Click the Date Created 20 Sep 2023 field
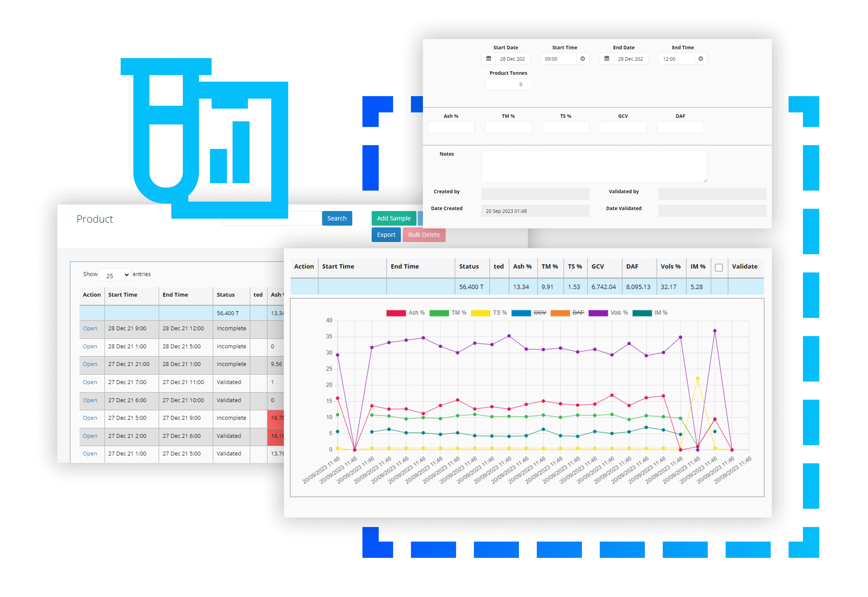The width and height of the screenshot is (868, 597). point(535,211)
